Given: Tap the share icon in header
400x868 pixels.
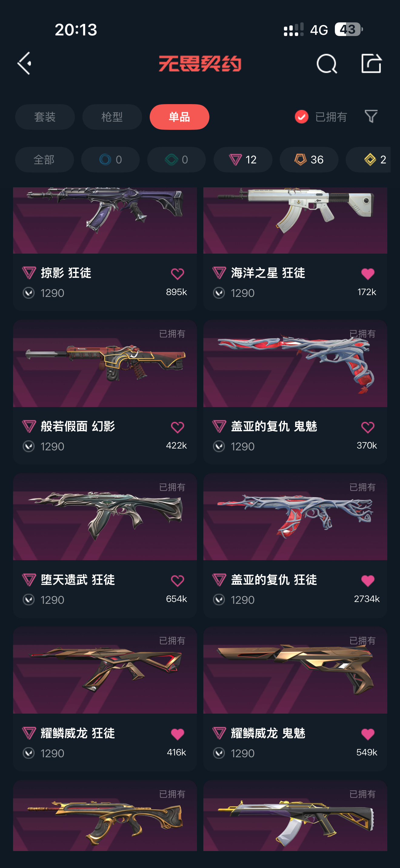Looking at the screenshot, I should 371,63.
